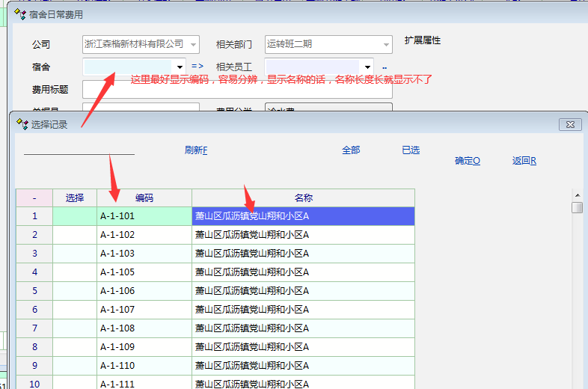Click the 刷新F refresh link
The image size is (588, 389).
(195, 150)
